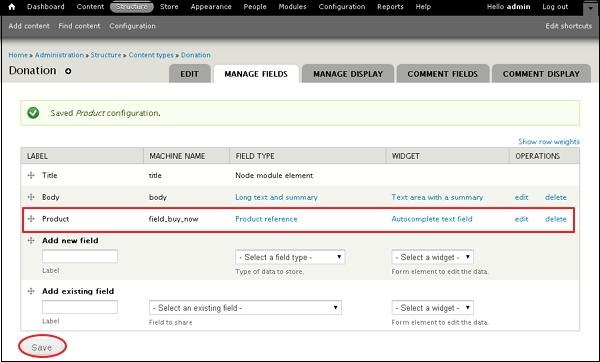Open the Modules menu

point(292,7)
